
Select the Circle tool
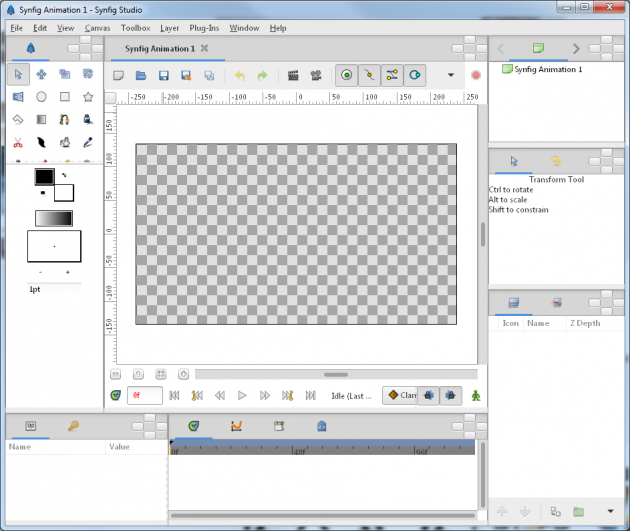[41, 97]
